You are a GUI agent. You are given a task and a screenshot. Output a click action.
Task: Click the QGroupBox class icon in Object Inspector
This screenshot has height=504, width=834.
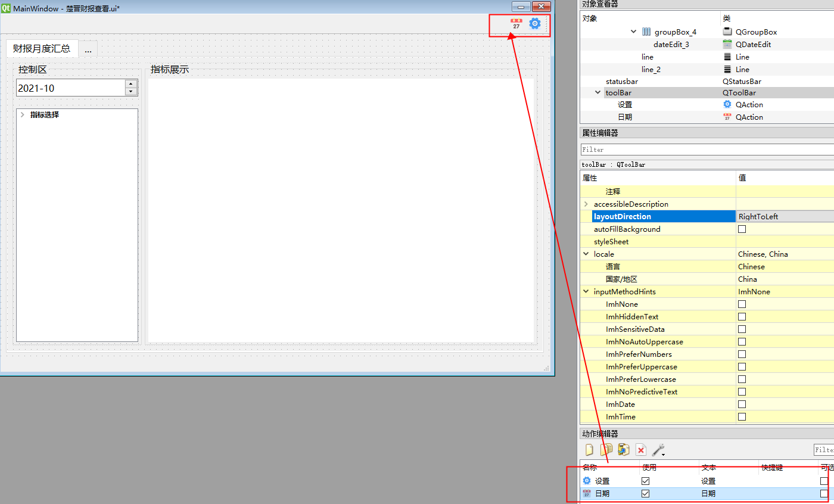(727, 32)
